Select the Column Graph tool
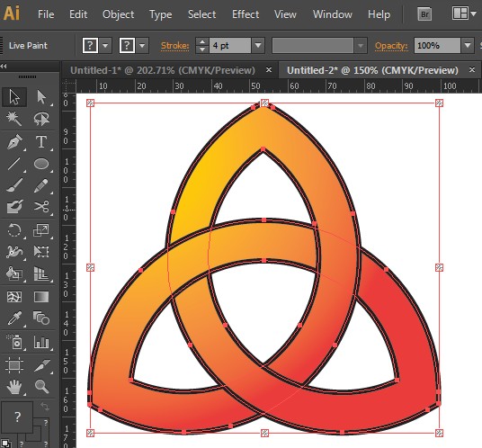The width and height of the screenshot is (482, 448). click(41, 342)
